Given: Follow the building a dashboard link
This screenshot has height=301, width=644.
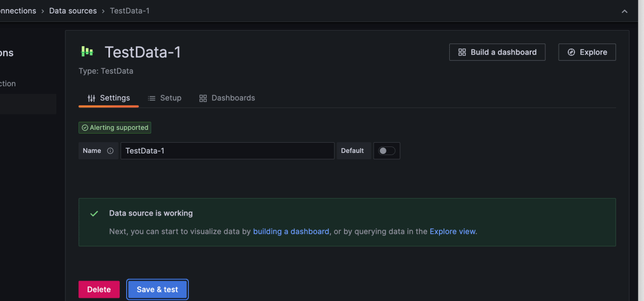Looking at the screenshot, I should [291, 231].
